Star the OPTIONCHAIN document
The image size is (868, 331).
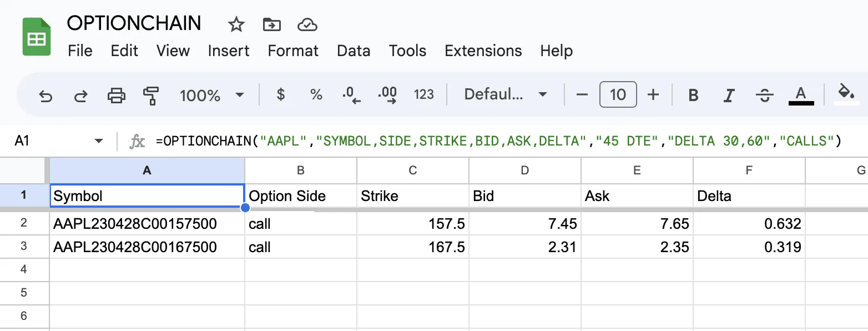[236, 24]
